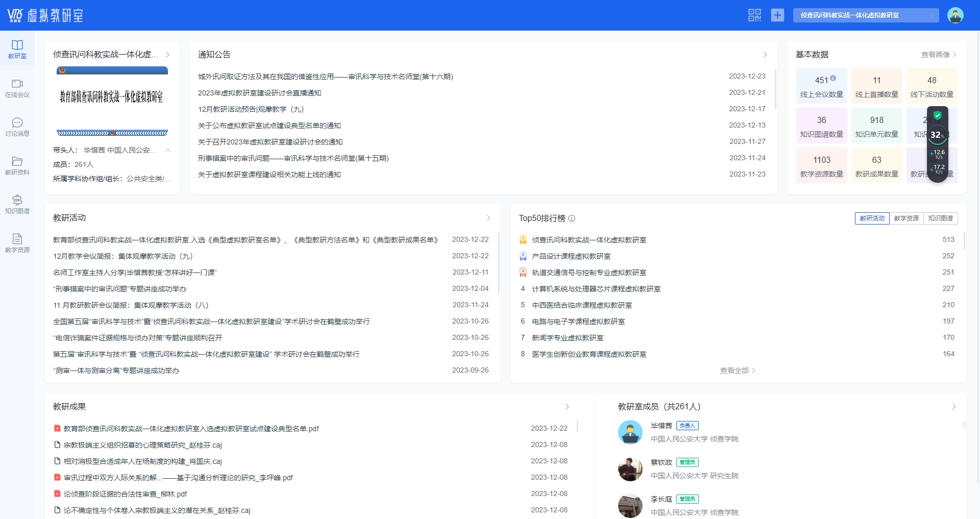
Task: Click score 513 in Top50 ranking
Action: [x=948, y=240]
